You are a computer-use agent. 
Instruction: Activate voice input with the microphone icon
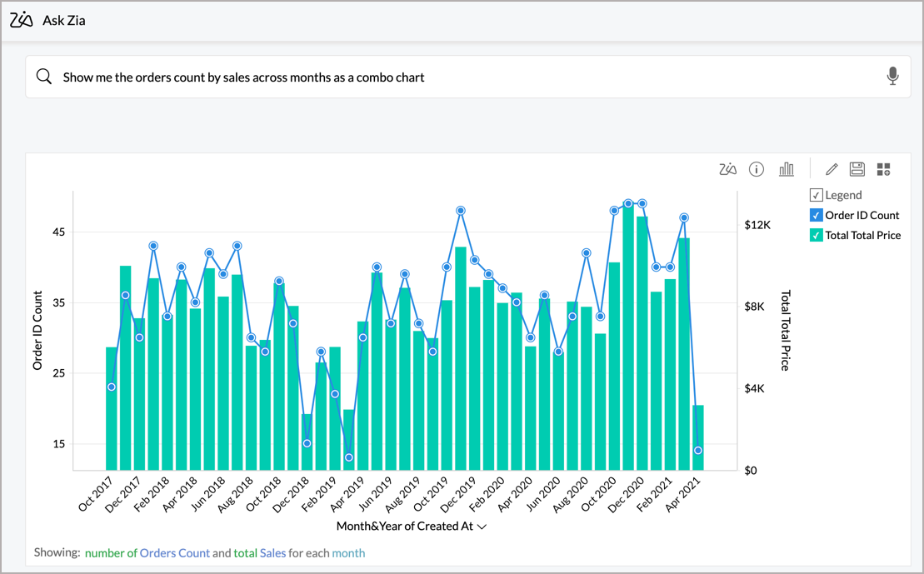[892, 77]
